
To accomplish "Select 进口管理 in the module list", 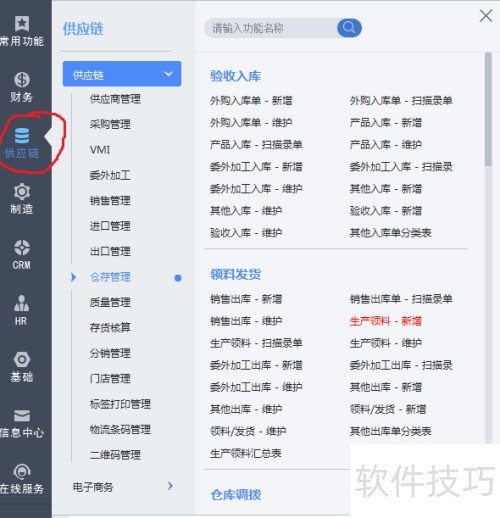I will pyautogui.click(x=110, y=226).
